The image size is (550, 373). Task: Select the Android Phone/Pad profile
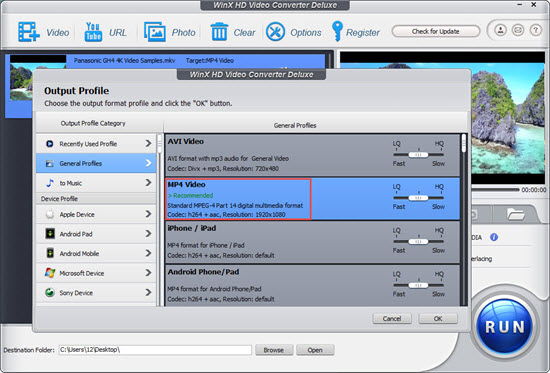(x=312, y=286)
